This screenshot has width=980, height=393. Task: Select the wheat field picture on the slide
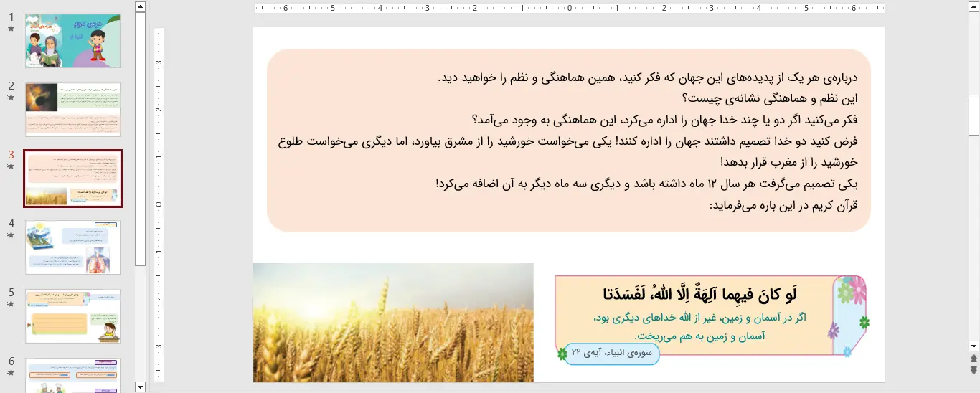coord(393,323)
